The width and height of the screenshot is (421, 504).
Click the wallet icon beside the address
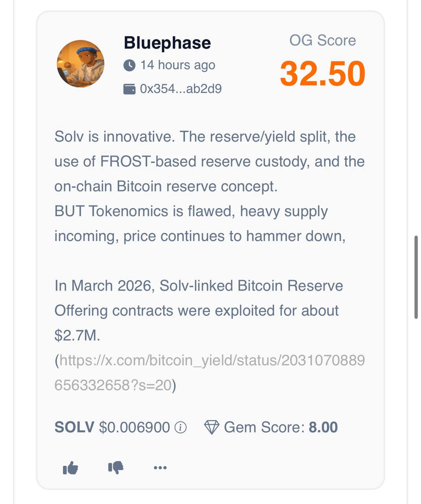tap(129, 89)
